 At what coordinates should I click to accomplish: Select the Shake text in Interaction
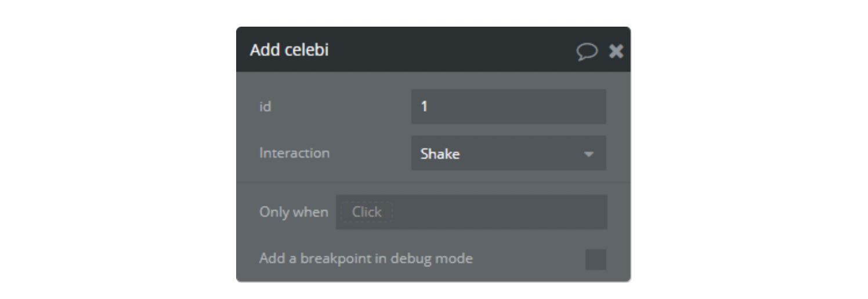[x=440, y=154]
